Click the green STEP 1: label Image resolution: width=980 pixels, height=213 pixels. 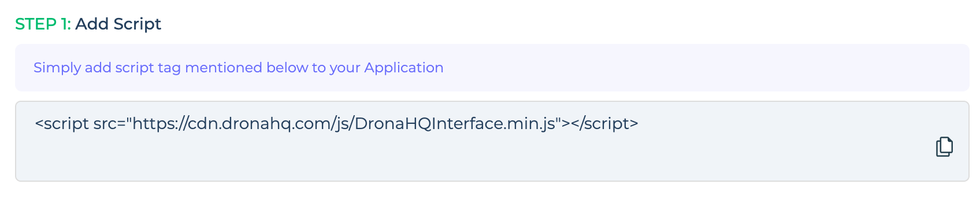pyautogui.click(x=43, y=24)
